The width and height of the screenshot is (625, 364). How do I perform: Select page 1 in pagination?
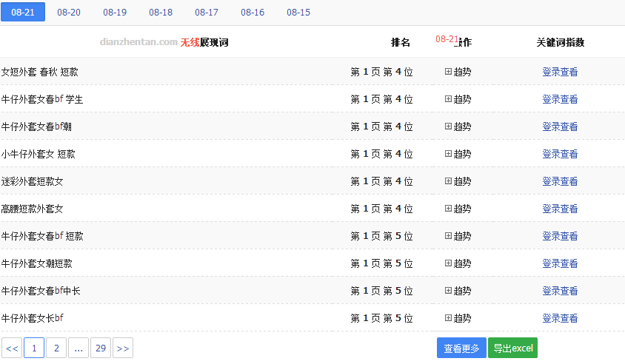pyautogui.click(x=34, y=348)
